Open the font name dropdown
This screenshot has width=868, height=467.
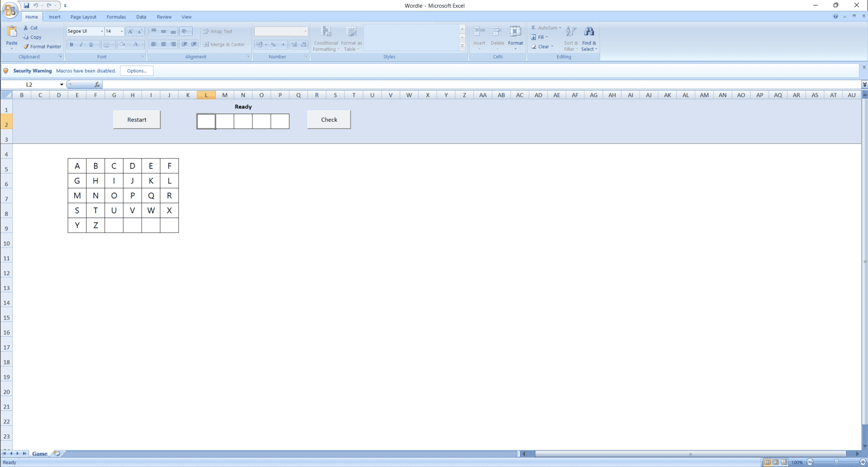point(102,31)
